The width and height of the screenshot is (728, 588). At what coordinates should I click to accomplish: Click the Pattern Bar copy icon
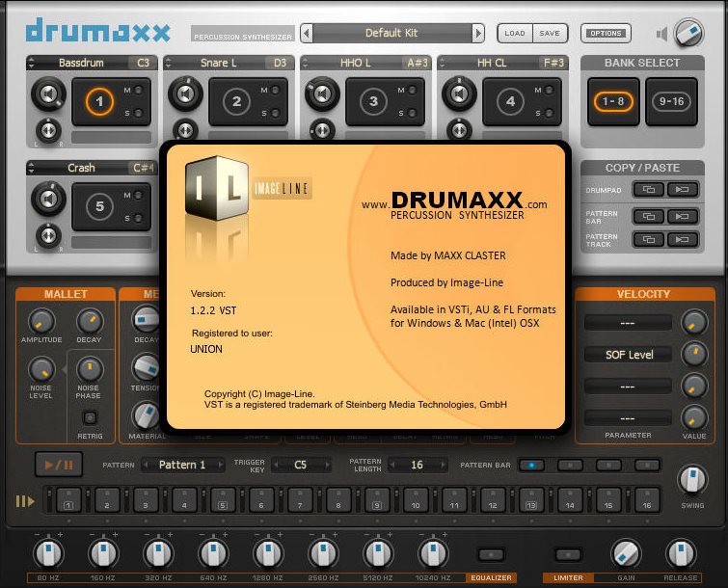click(x=649, y=215)
